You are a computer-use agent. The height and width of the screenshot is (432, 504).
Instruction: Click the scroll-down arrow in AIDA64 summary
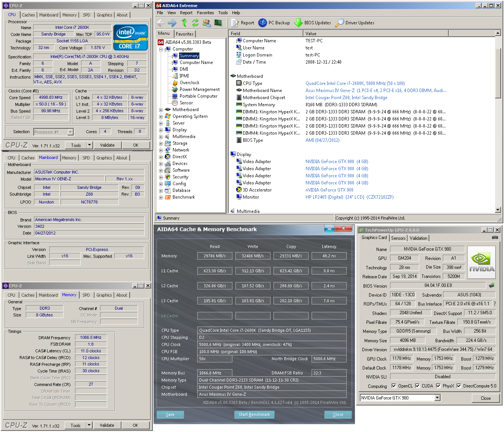498,210
